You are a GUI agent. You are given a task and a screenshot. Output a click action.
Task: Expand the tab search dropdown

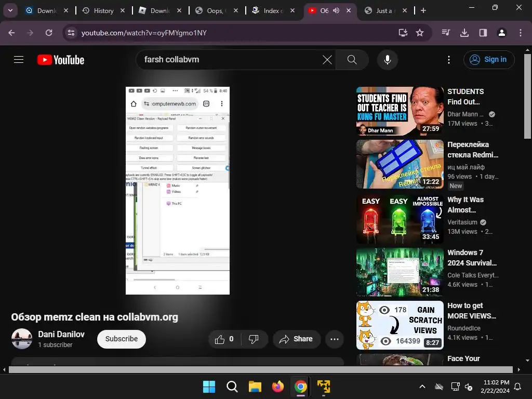coord(10,10)
